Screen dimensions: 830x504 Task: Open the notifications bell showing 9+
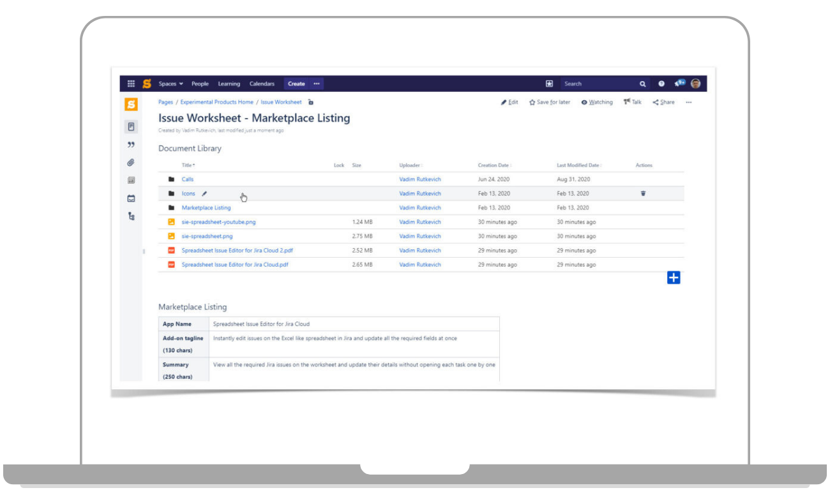[x=679, y=83]
